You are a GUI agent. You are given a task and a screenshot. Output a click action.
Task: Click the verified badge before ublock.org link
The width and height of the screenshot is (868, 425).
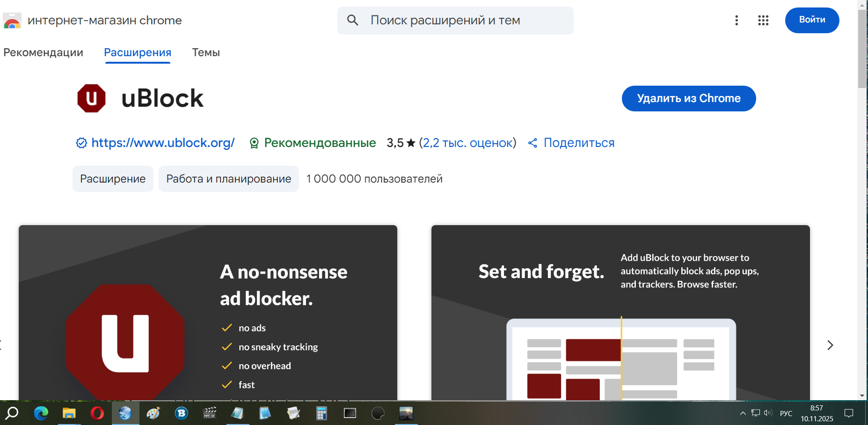tap(81, 143)
